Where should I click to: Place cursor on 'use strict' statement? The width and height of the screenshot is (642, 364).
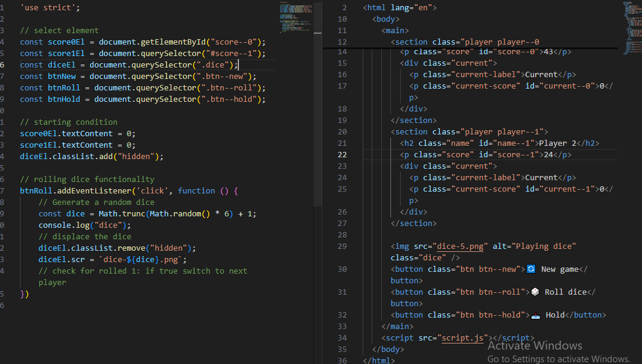(x=50, y=8)
